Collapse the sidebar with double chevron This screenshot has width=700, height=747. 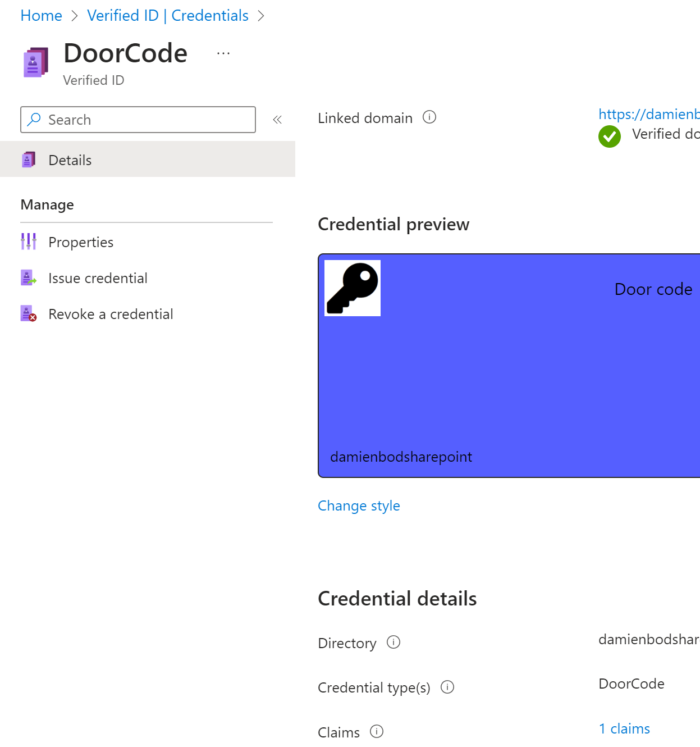[x=277, y=120]
